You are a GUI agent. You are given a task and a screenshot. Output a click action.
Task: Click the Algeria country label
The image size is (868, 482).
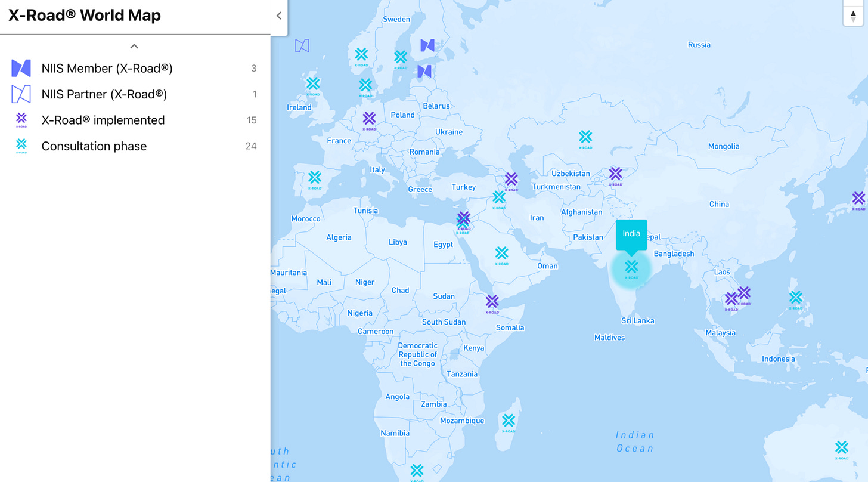339,237
